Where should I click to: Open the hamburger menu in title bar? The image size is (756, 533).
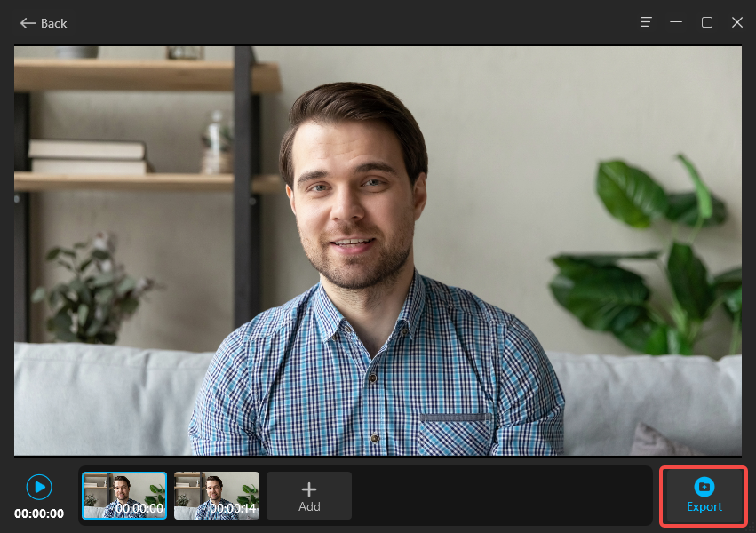647,22
